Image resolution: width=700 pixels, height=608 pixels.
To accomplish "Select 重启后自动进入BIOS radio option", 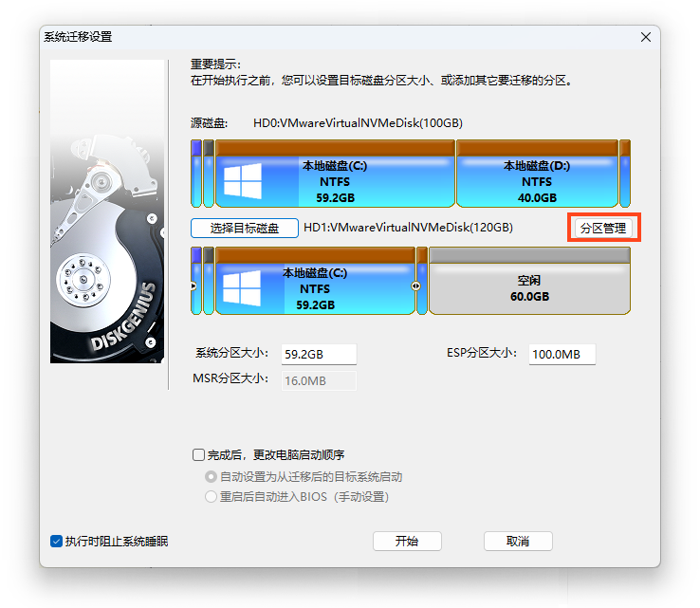I will point(211,496).
